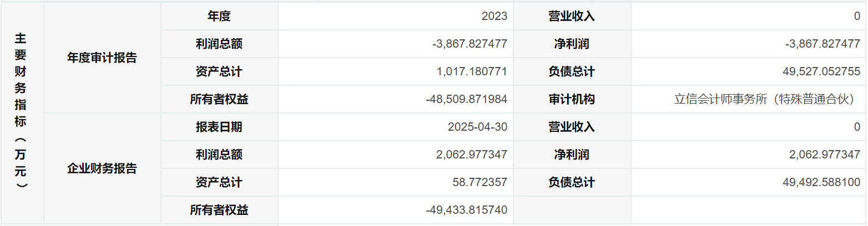Select the 所有者权益 value -49,433.815740
This screenshot has height=226, width=868.
click(x=466, y=210)
